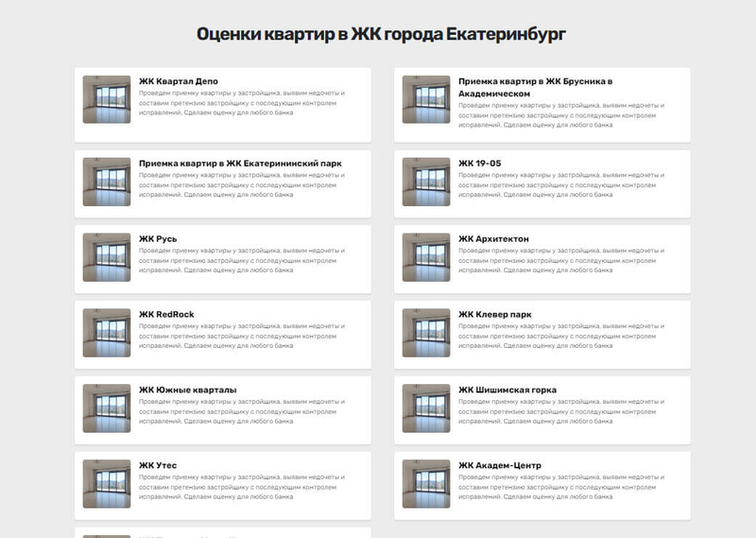Click the Екатерининский парк card thumbnail image
756x538 pixels.
point(107,182)
